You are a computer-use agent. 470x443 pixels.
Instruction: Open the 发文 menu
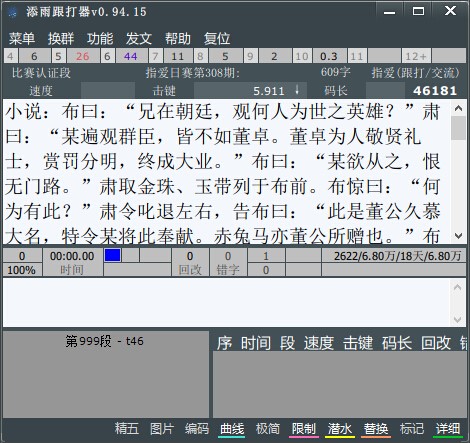(x=139, y=39)
